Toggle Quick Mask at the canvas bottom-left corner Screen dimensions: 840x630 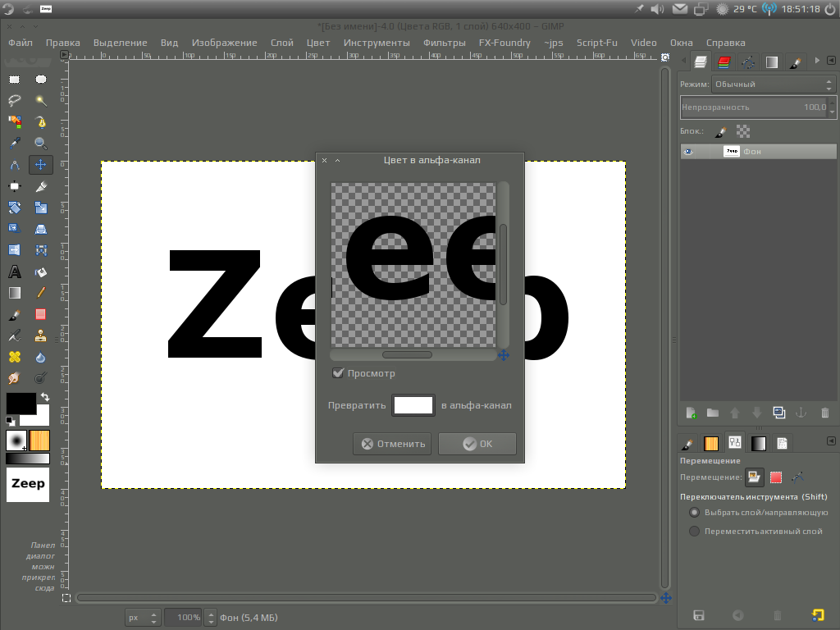[66, 598]
